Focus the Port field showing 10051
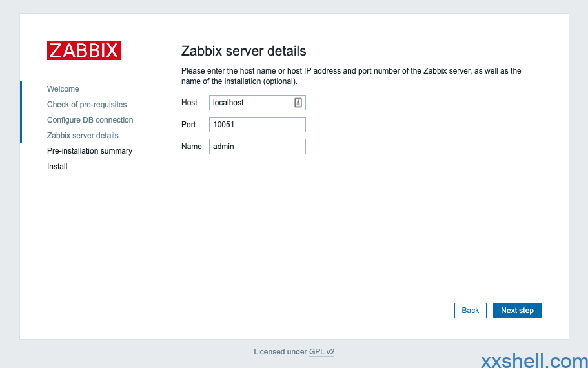588x368 pixels. tap(258, 125)
